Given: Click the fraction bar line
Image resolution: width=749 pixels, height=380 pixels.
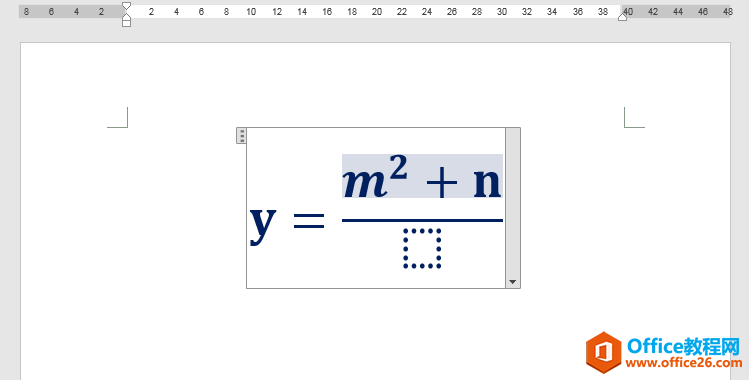Looking at the screenshot, I should pyautogui.click(x=422, y=220).
